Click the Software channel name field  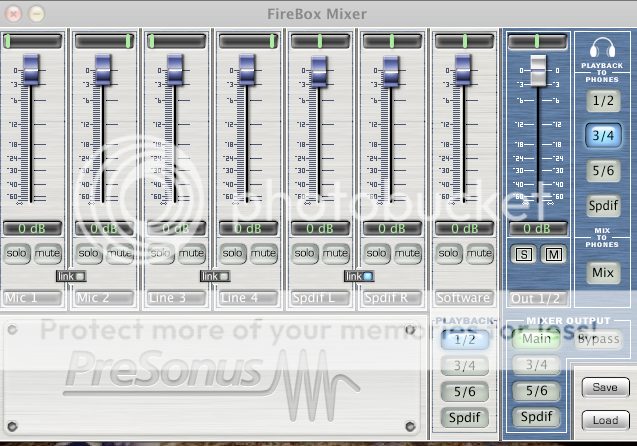pyautogui.click(x=464, y=298)
